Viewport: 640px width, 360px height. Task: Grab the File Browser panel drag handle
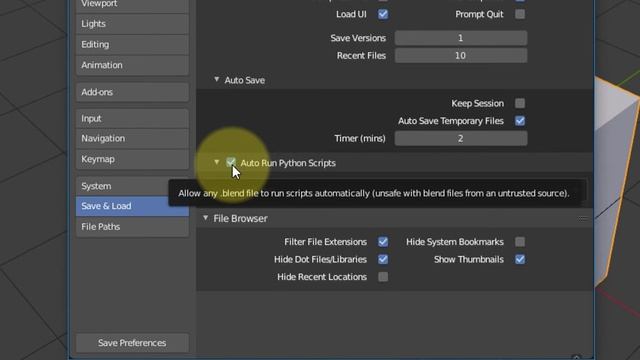coord(583,218)
